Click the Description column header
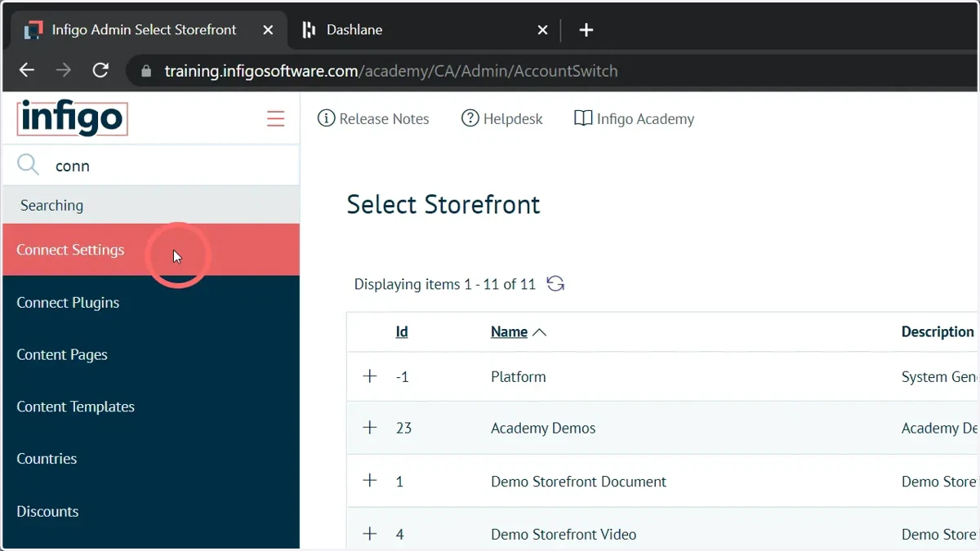 [938, 331]
